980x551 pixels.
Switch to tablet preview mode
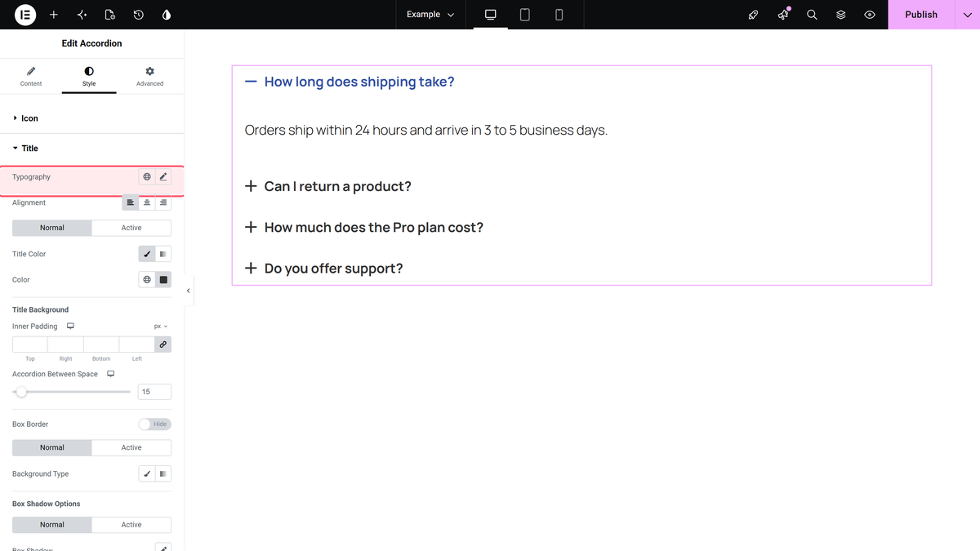(524, 15)
